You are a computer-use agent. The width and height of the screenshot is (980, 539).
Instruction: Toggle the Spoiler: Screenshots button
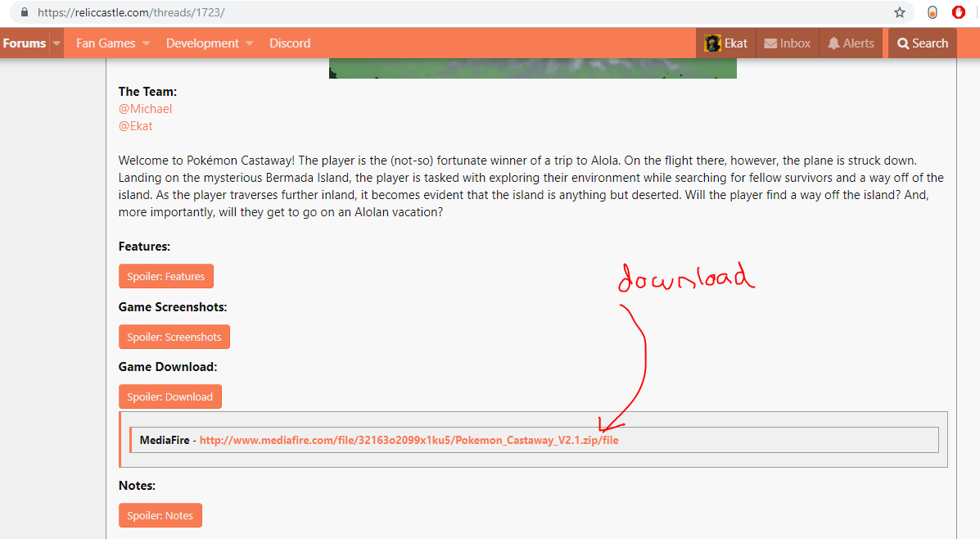coord(174,337)
